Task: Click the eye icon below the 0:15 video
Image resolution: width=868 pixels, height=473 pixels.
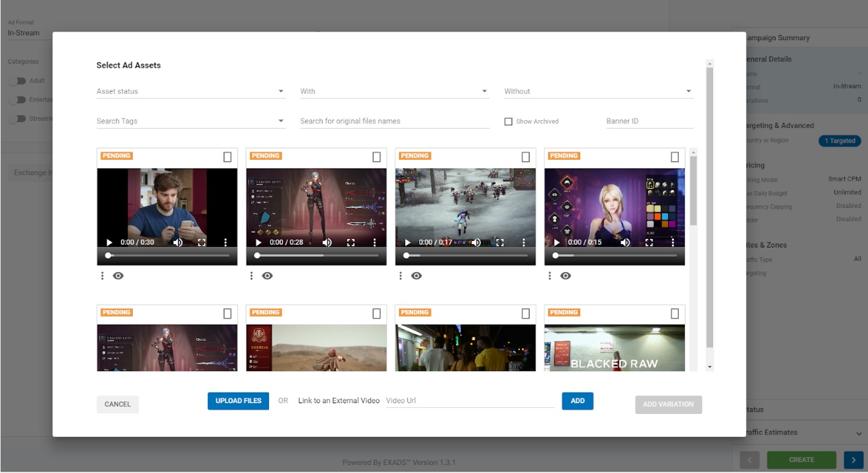Action: [565, 276]
